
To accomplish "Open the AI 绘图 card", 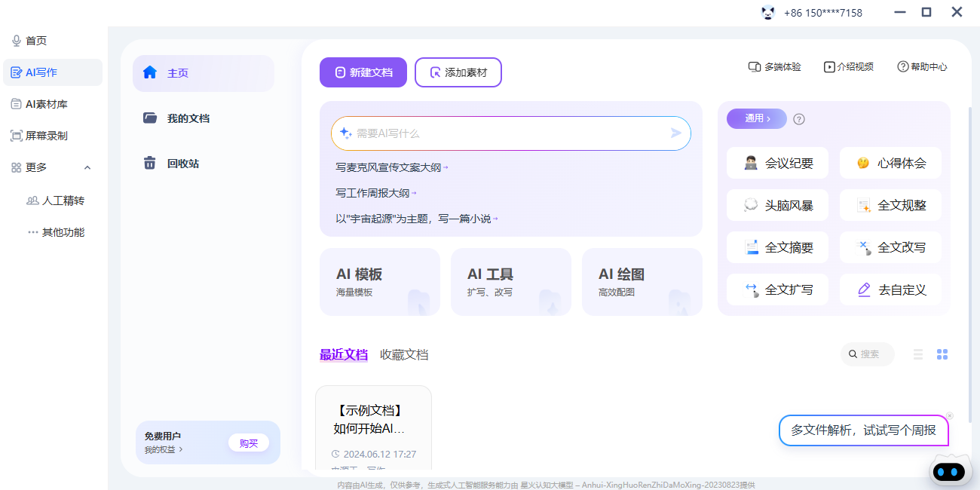I will point(642,282).
